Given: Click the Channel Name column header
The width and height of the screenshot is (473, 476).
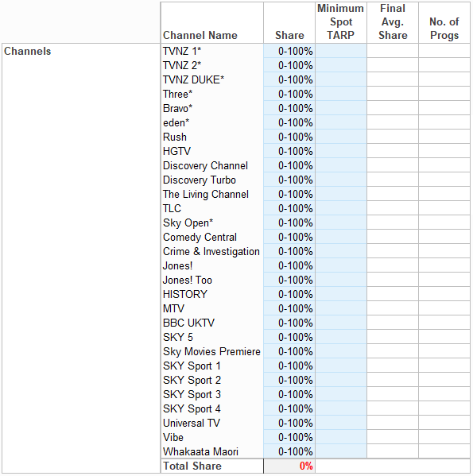Looking at the screenshot, I should pyautogui.click(x=212, y=23).
